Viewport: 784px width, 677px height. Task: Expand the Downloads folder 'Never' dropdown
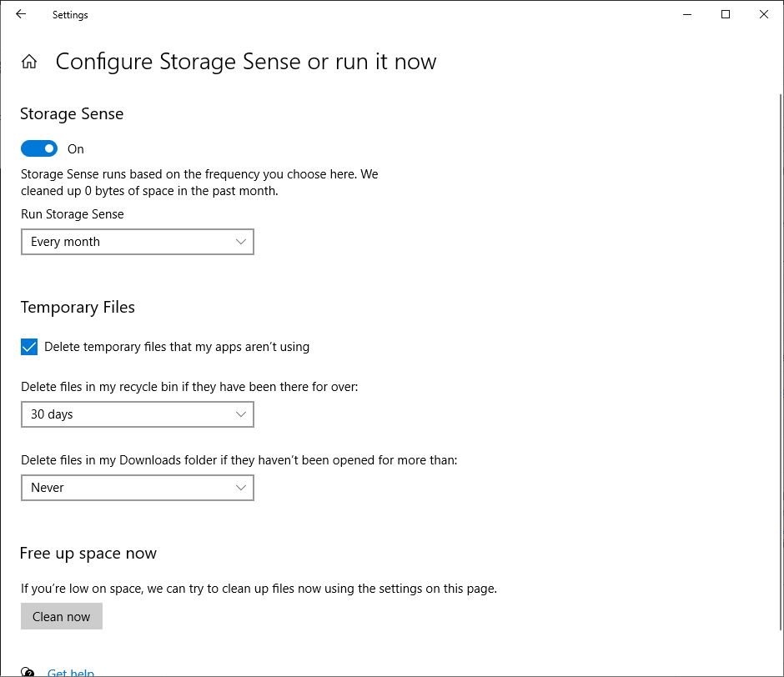(x=137, y=488)
